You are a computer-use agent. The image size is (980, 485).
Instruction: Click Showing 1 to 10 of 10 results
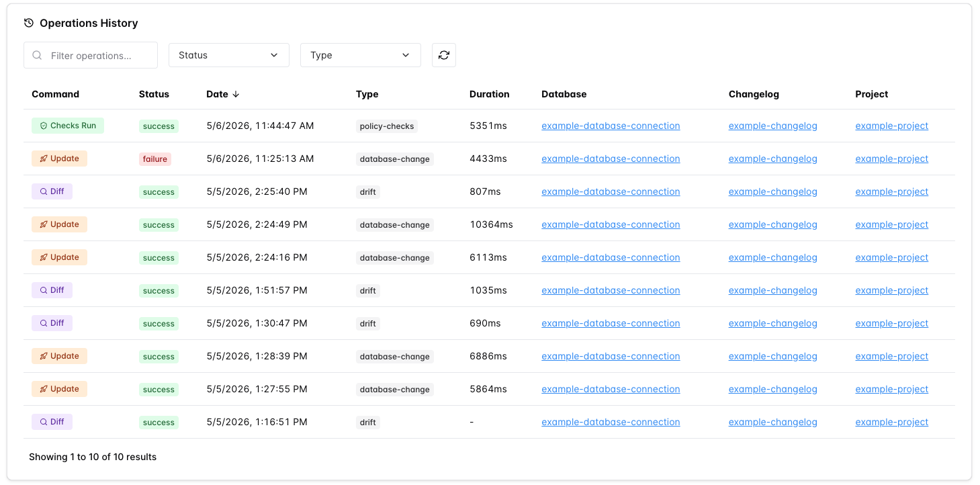click(x=93, y=457)
